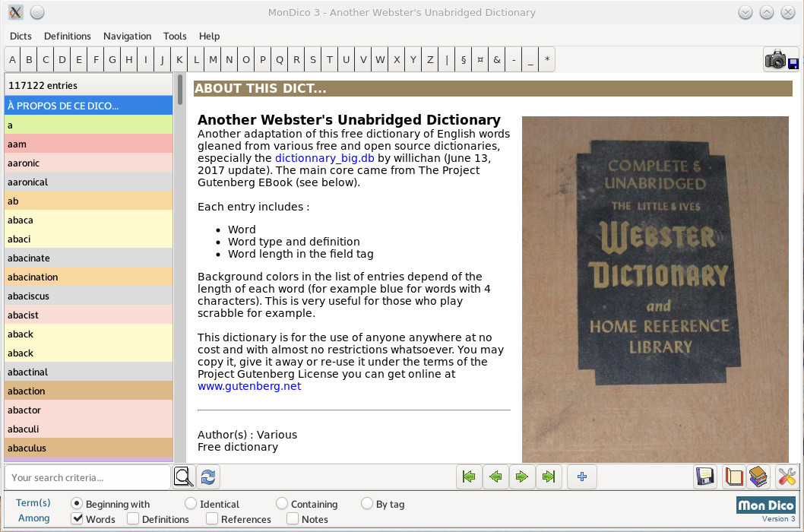Click the round pin button in title bar
This screenshot has width=804, height=532.
tap(37, 12)
